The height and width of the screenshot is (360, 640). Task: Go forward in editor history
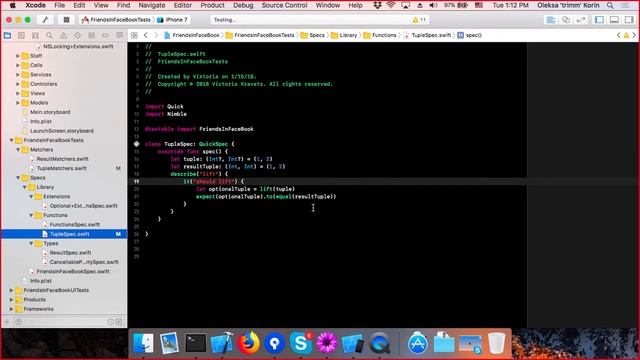(156, 36)
